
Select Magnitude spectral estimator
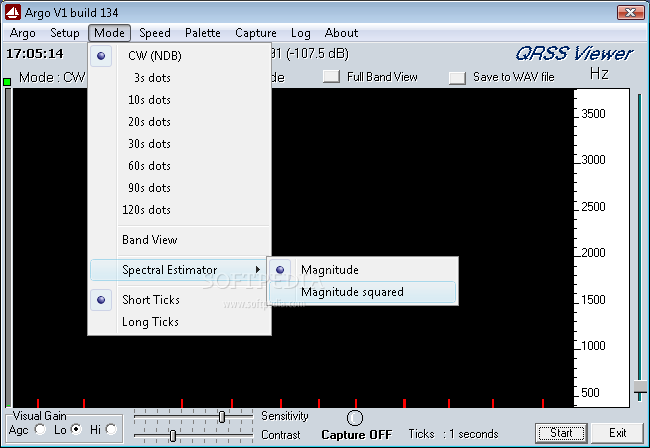(363, 270)
